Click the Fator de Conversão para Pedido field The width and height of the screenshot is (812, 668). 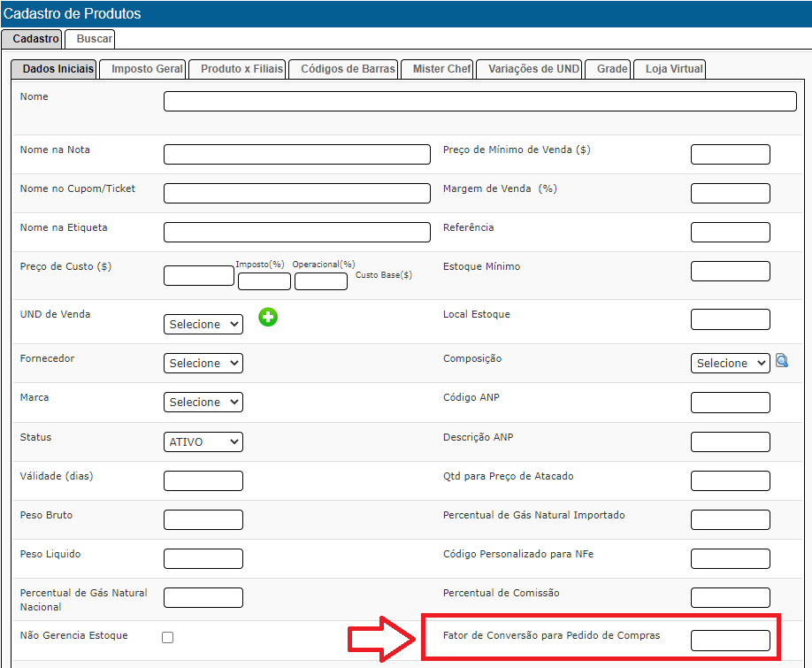[730, 641]
